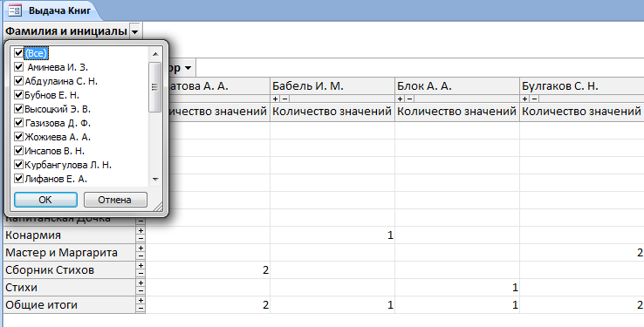
Task: Click the Фамилия и инициалы field label
Action: pos(66,31)
